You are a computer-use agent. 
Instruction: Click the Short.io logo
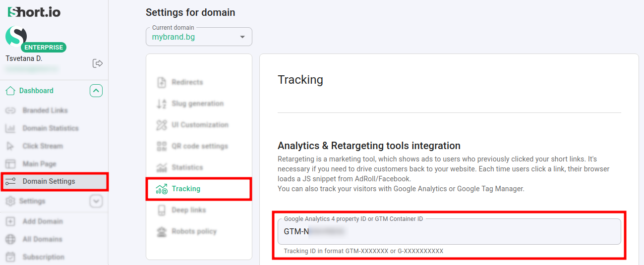coord(34,12)
